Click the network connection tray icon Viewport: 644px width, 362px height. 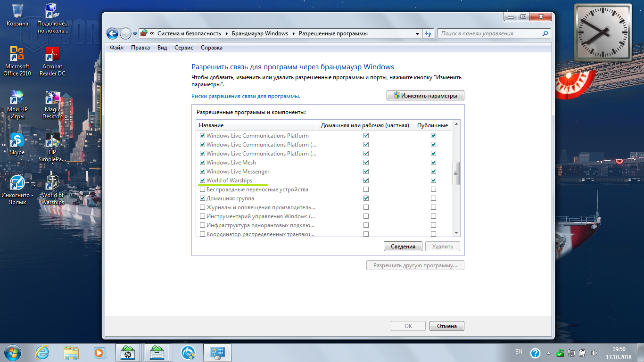[571, 353]
